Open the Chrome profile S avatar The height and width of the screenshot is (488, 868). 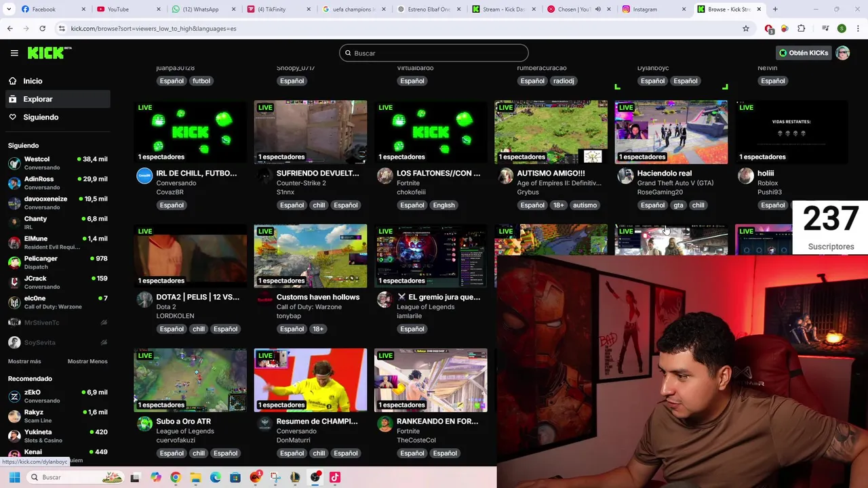tap(842, 28)
